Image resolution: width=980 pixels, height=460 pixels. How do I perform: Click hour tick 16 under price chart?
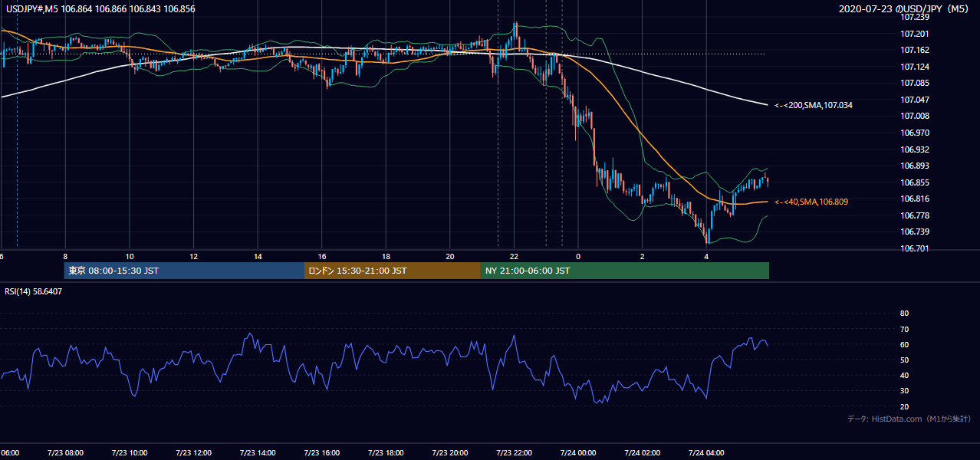(322, 257)
